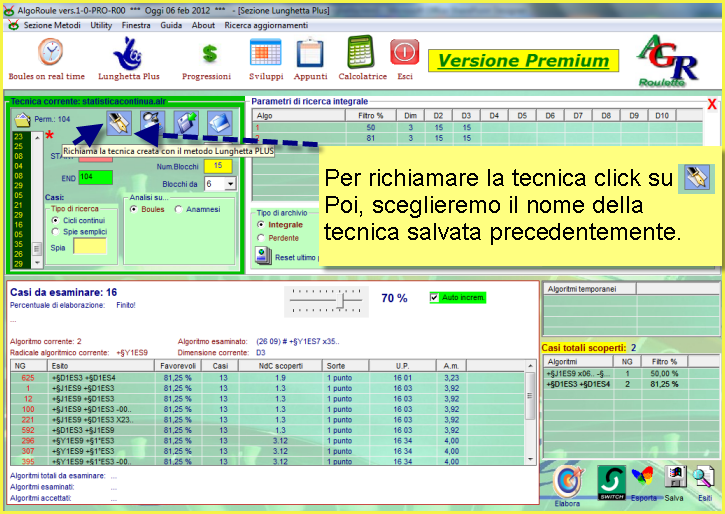The image size is (725, 514).
Task: Select result row NG 625
Action: point(268,378)
